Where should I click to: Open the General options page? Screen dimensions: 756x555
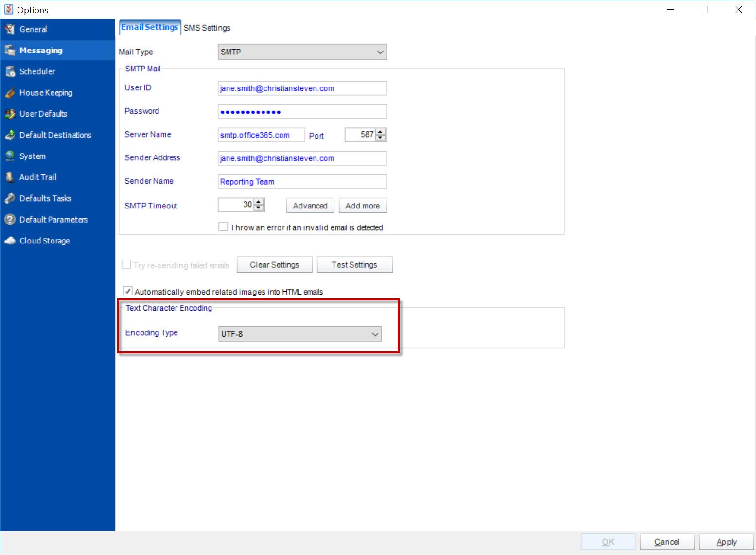point(33,29)
